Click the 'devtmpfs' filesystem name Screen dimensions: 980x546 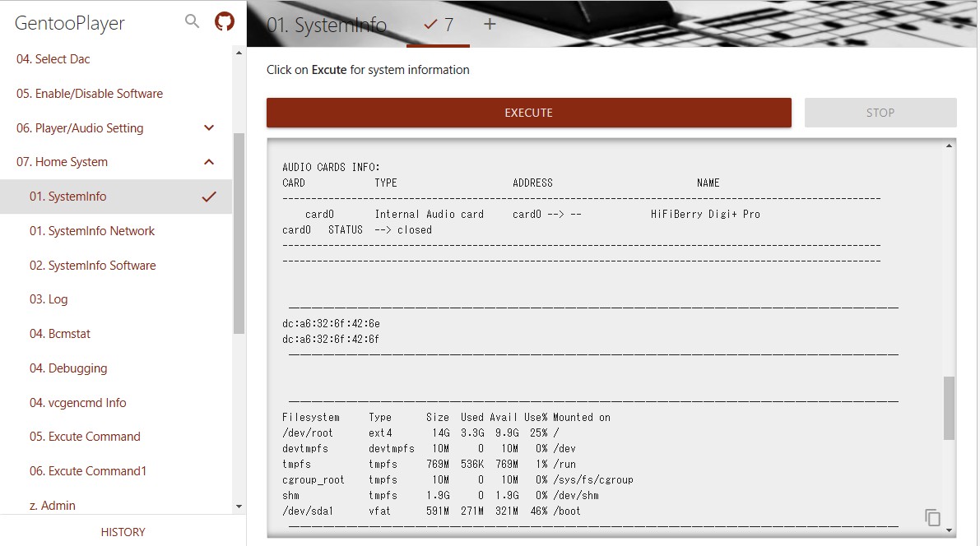point(305,448)
